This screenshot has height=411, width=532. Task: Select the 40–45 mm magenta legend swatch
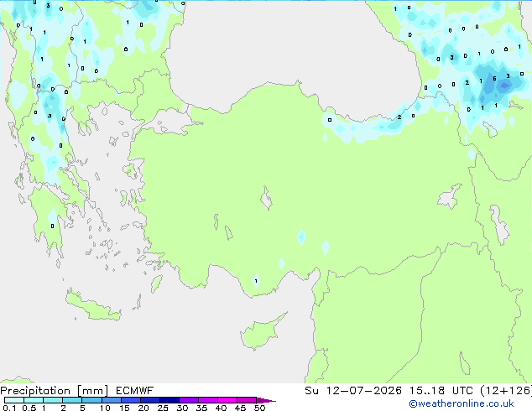coord(227,400)
